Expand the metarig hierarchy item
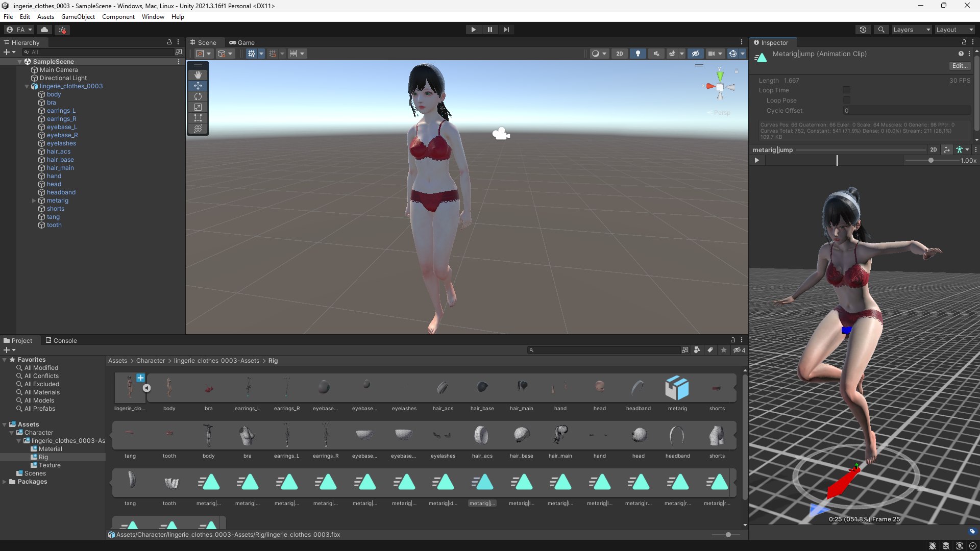The width and height of the screenshot is (980, 551). (x=34, y=201)
